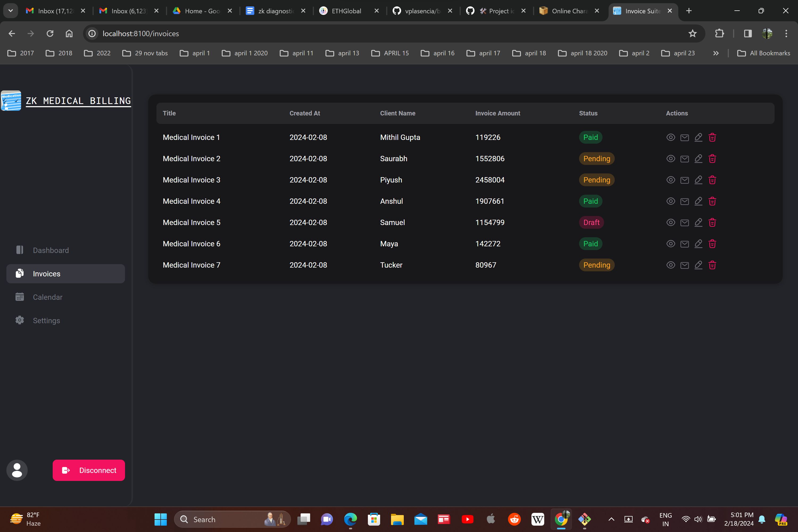Viewport: 798px width, 532px height.
Task: Expand hidden bookmarks with double chevron
Action: [x=716, y=53]
